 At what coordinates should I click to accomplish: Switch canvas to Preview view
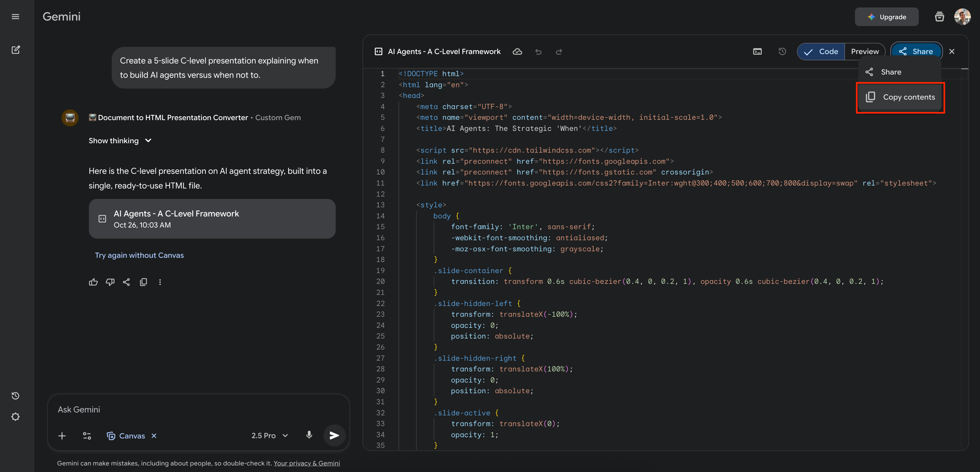pyautogui.click(x=864, y=51)
